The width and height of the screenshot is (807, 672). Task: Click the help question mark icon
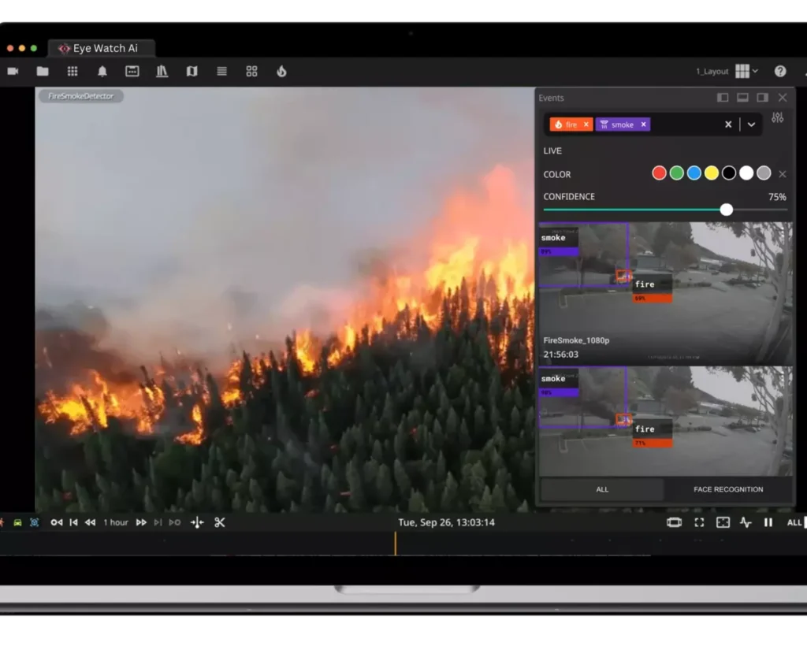pos(780,71)
